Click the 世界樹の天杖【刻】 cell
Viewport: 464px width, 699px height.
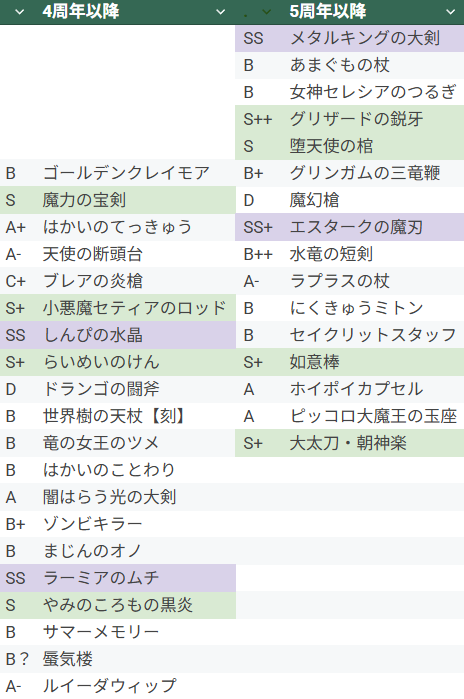point(136,416)
